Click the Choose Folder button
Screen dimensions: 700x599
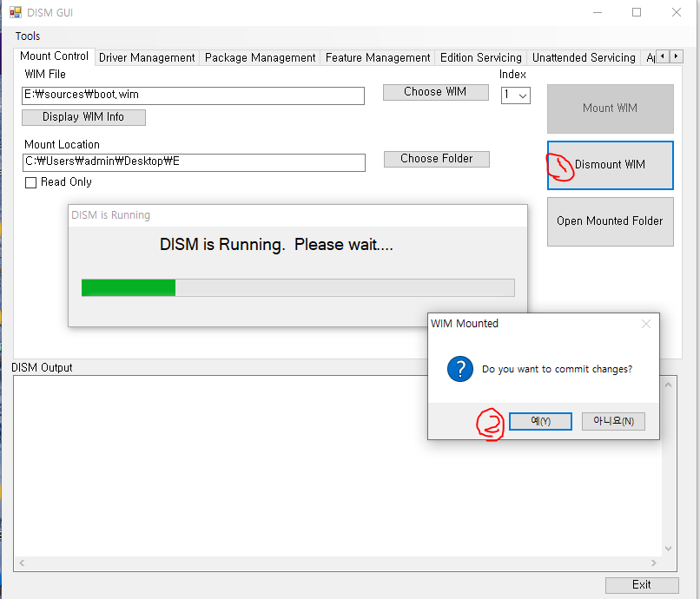[437, 159]
